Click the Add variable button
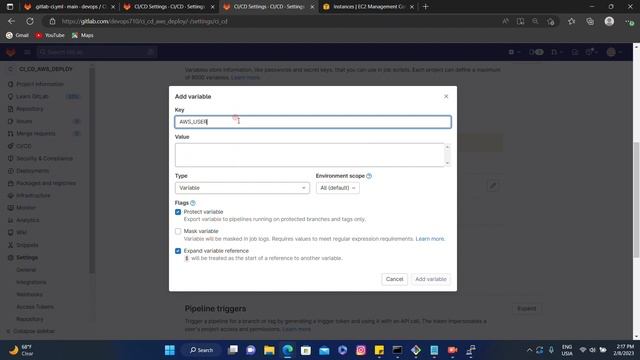Screen dimensions: 640x360 point(431,279)
